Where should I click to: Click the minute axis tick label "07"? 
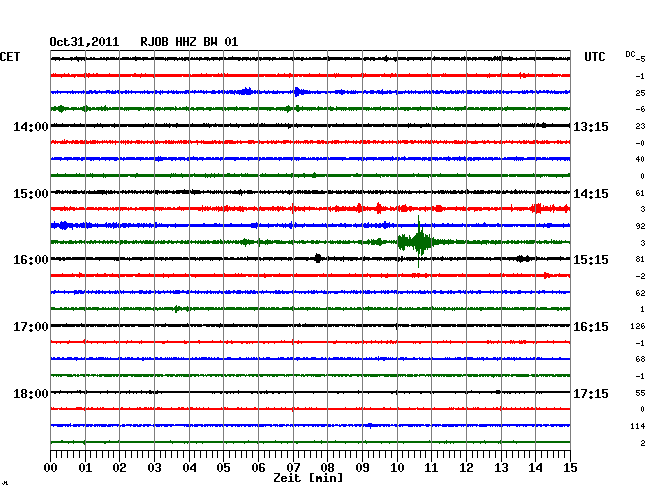pos(293,467)
